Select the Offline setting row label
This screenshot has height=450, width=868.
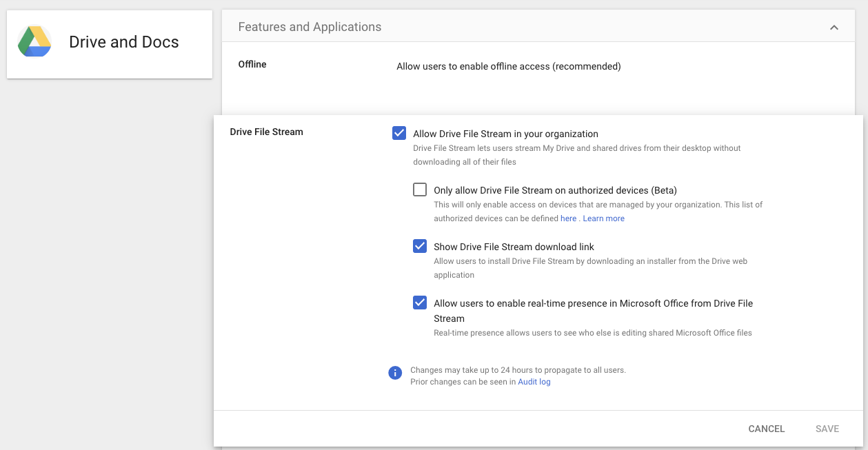point(252,64)
